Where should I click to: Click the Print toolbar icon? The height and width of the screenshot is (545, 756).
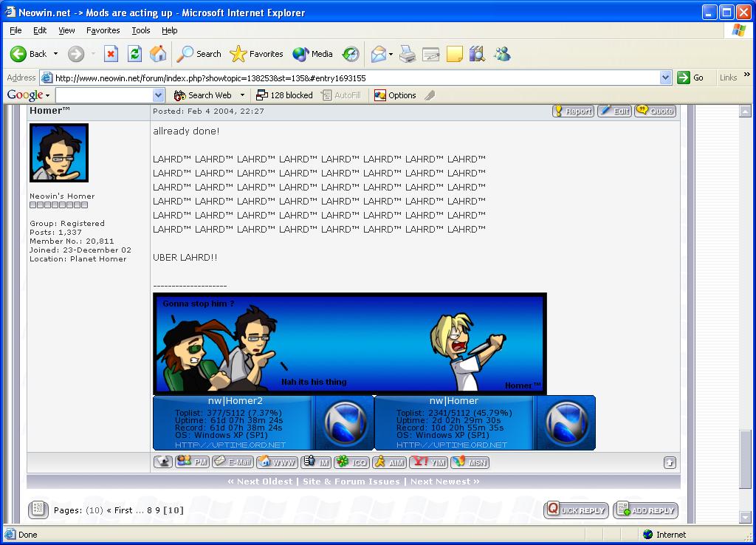point(408,54)
